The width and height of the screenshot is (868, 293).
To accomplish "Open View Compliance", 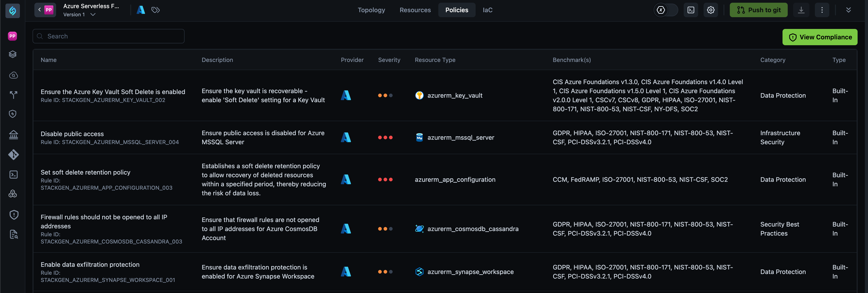I will (820, 37).
